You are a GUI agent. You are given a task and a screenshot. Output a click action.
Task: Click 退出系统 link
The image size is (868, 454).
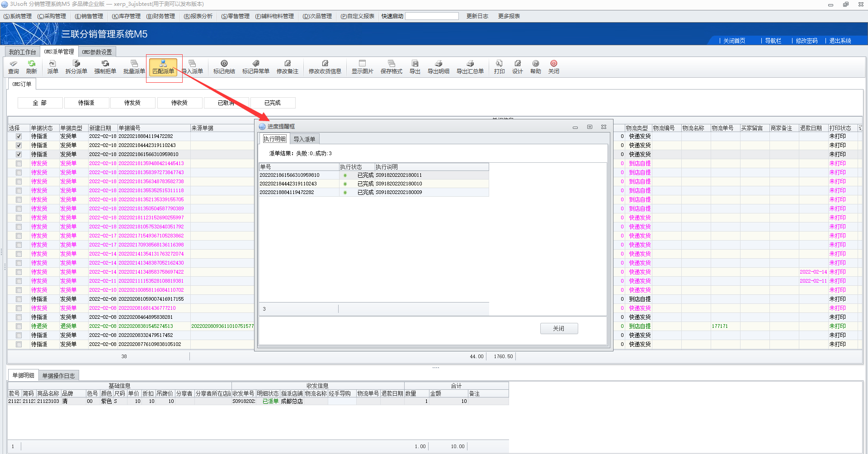[840, 41]
